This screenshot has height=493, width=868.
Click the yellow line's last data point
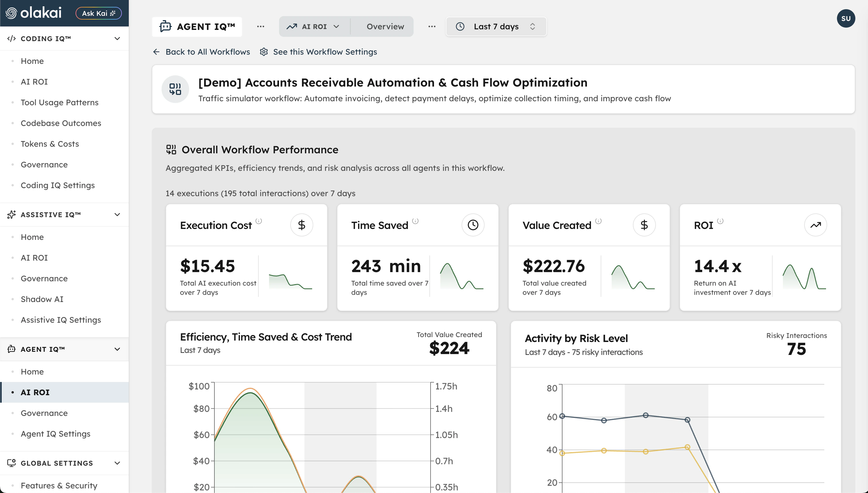coord(688,447)
